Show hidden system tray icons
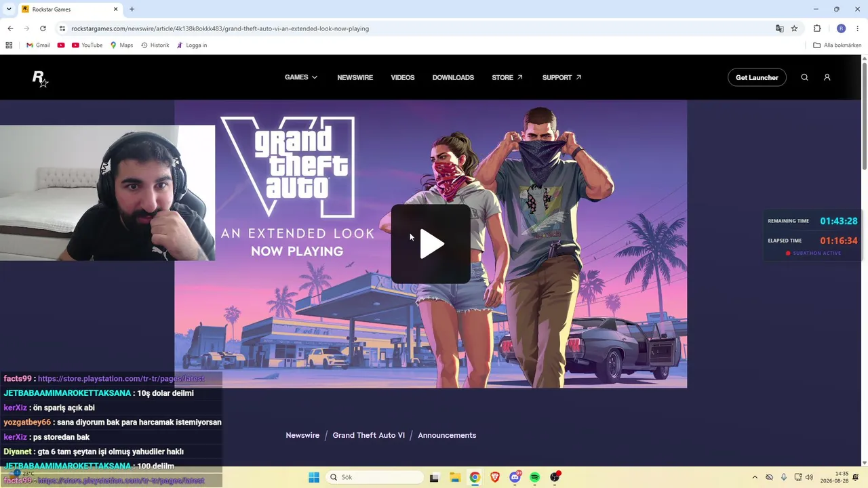Viewport: 868px width, 488px height. point(755,477)
